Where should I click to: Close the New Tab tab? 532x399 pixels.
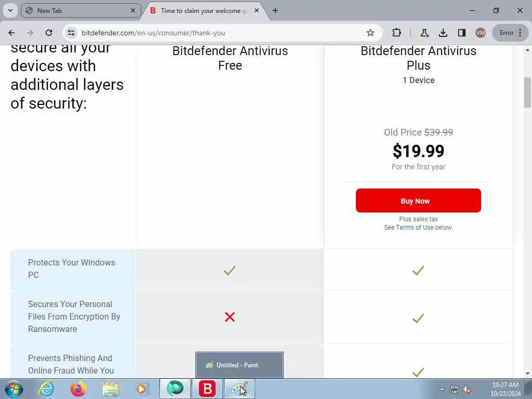click(133, 10)
